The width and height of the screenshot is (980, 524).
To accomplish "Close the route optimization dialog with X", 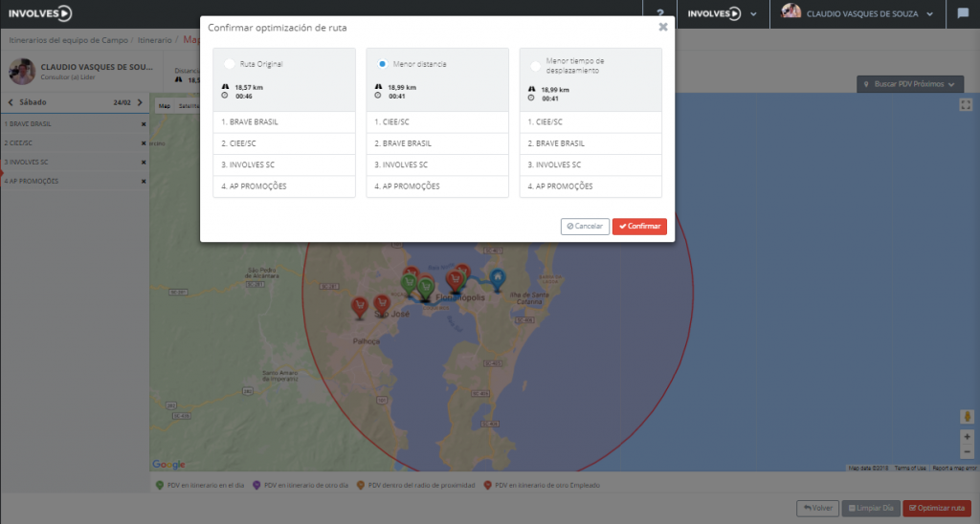I will click(x=662, y=28).
